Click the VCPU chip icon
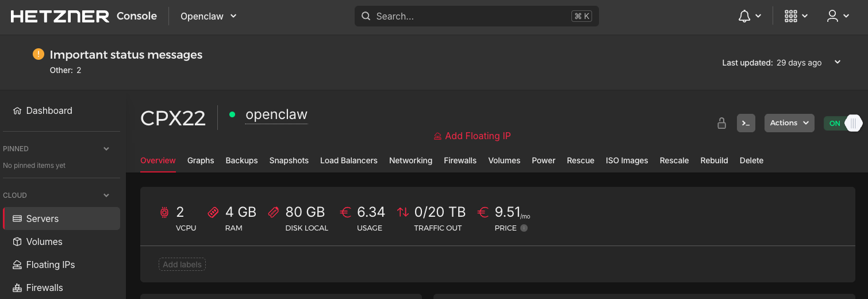868x299 pixels. point(164,212)
